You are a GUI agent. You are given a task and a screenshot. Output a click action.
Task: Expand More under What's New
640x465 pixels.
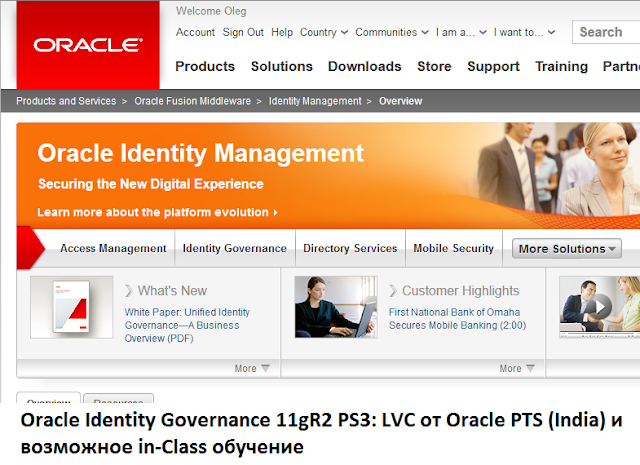[252, 368]
